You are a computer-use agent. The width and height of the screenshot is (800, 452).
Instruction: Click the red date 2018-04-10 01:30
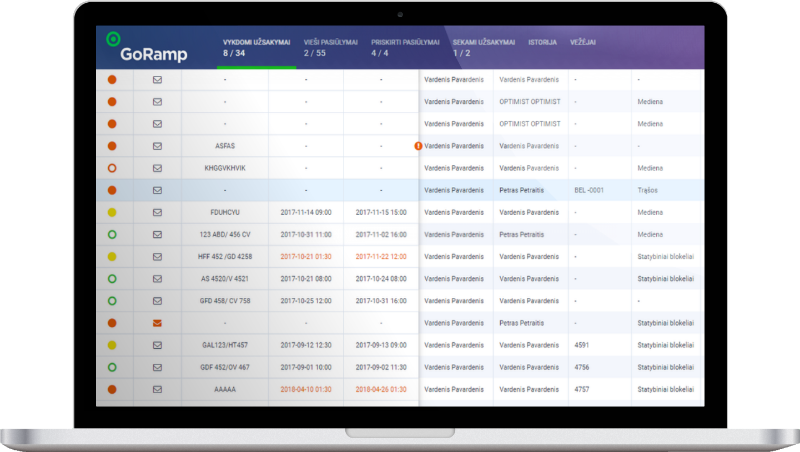(x=306, y=389)
